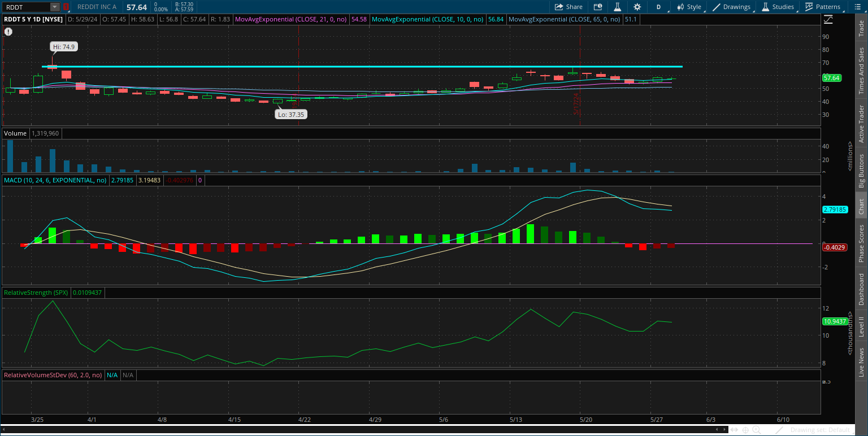868x436 pixels.
Task: Switch to the Big Buttons sidebar tab
Action: (861, 171)
